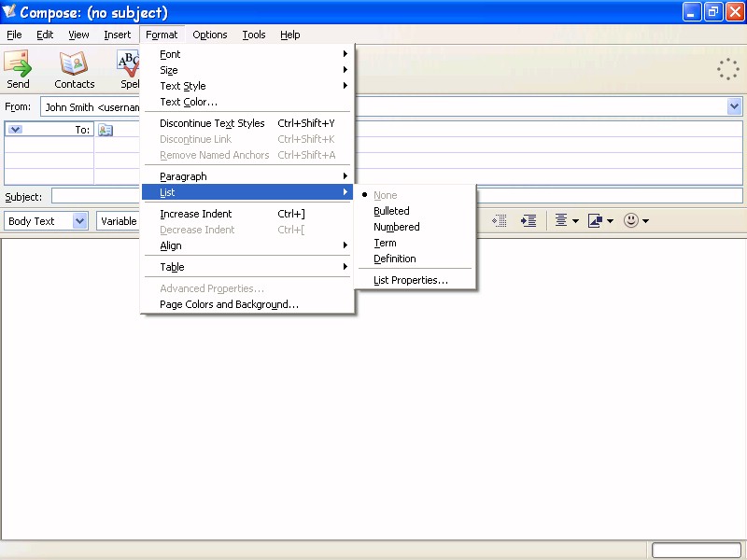
Task: Open the To recipient type dropdown
Action: [x=15, y=130]
